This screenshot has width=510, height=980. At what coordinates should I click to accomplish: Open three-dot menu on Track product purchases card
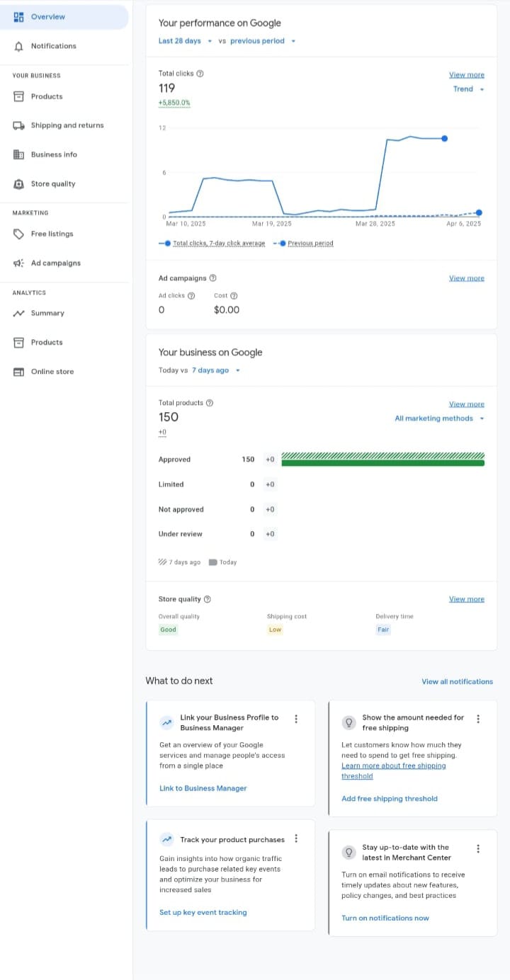click(296, 838)
